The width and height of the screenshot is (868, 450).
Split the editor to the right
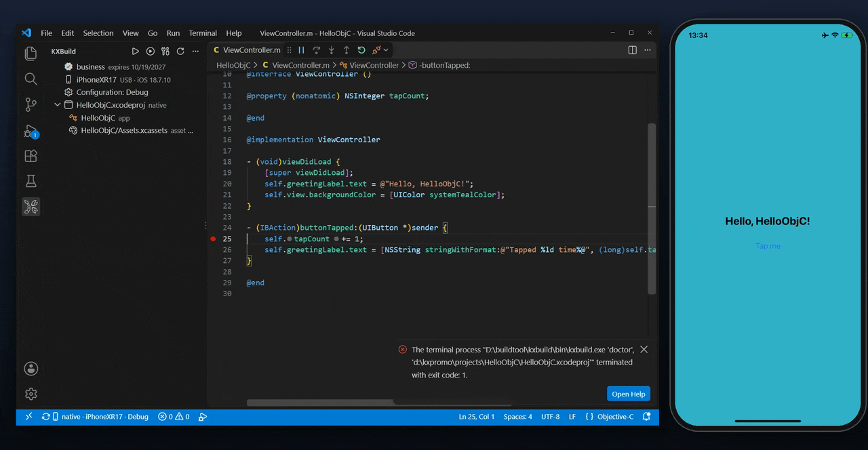pos(632,50)
